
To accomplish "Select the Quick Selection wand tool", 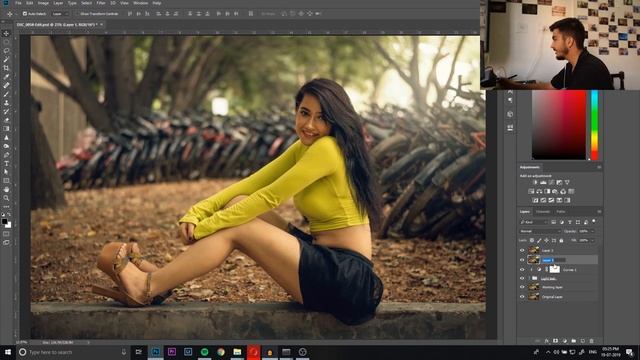I will [x=6, y=60].
